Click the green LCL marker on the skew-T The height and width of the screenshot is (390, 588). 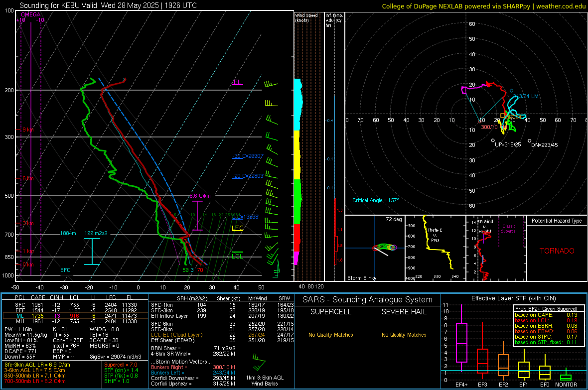(237, 256)
